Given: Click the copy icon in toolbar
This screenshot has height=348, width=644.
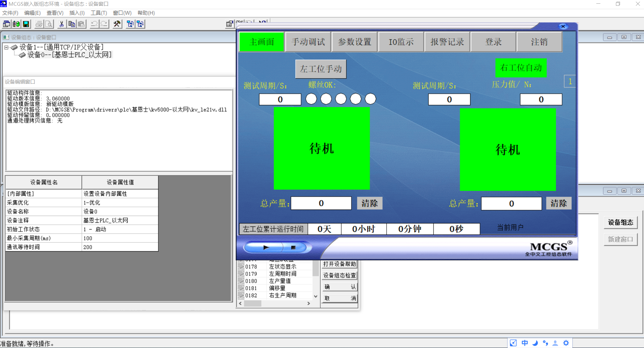Looking at the screenshot, I should (71, 24).
